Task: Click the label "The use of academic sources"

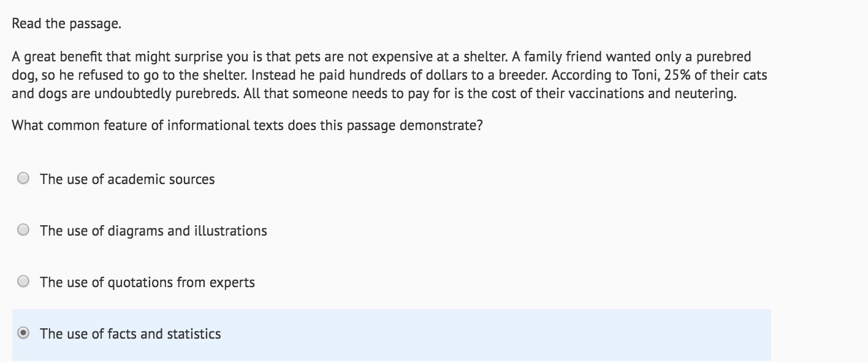Action: point(128,179)
